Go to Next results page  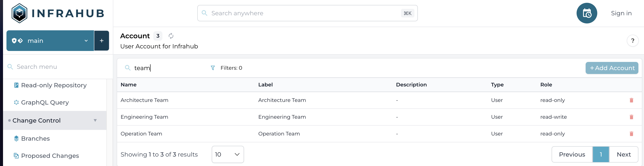point(624,154)
